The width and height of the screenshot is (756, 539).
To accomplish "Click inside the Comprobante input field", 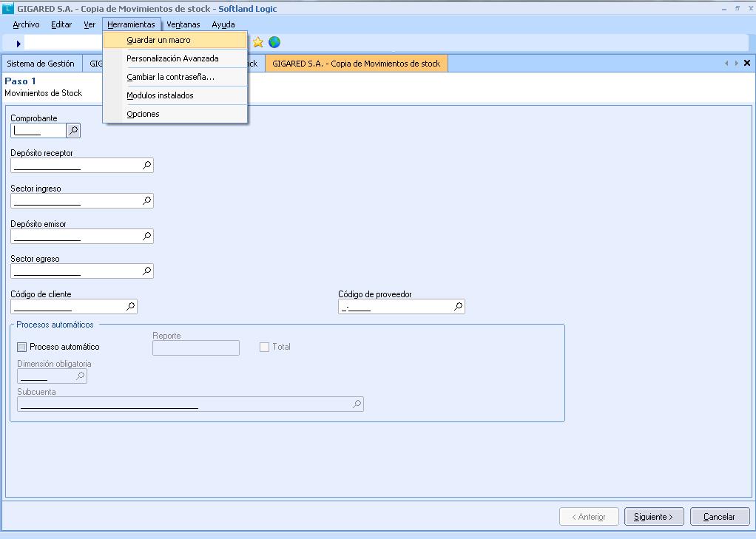I will tap(39, 131).
